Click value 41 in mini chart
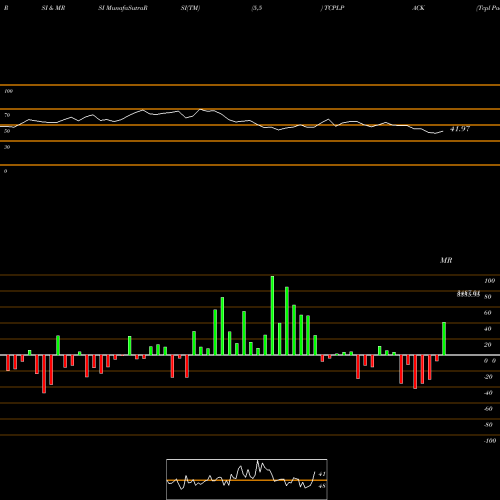This screenshot has width=500, height=500. [322, 474]
